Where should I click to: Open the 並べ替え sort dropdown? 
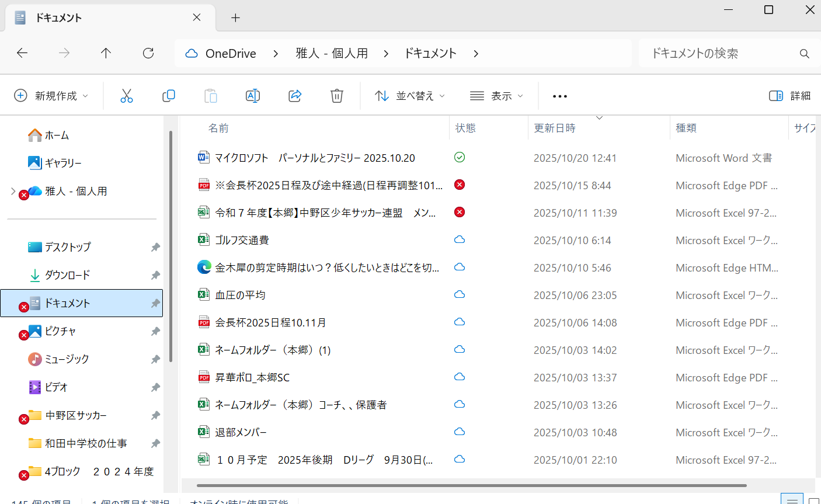click(x=410, y=96)
